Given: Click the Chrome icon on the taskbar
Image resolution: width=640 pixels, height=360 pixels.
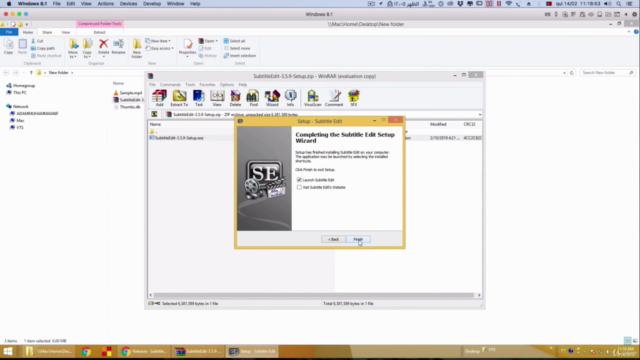Looking at the screenshot, I should click(86, 351).
